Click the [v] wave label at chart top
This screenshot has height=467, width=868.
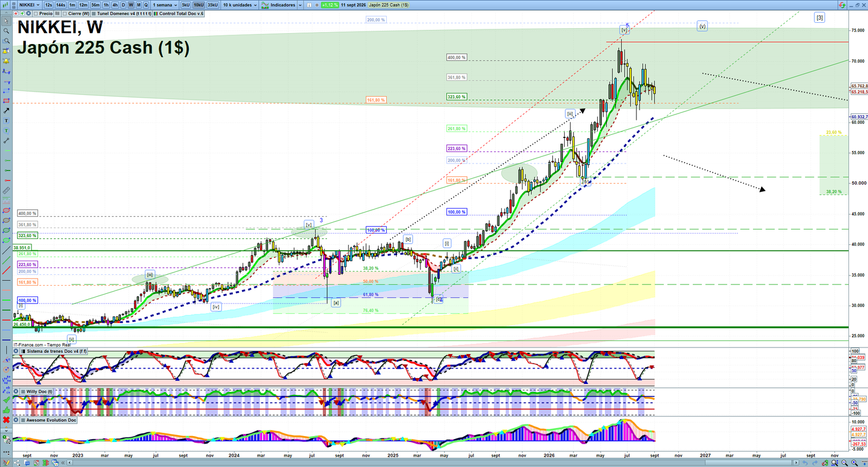(624, 30)
